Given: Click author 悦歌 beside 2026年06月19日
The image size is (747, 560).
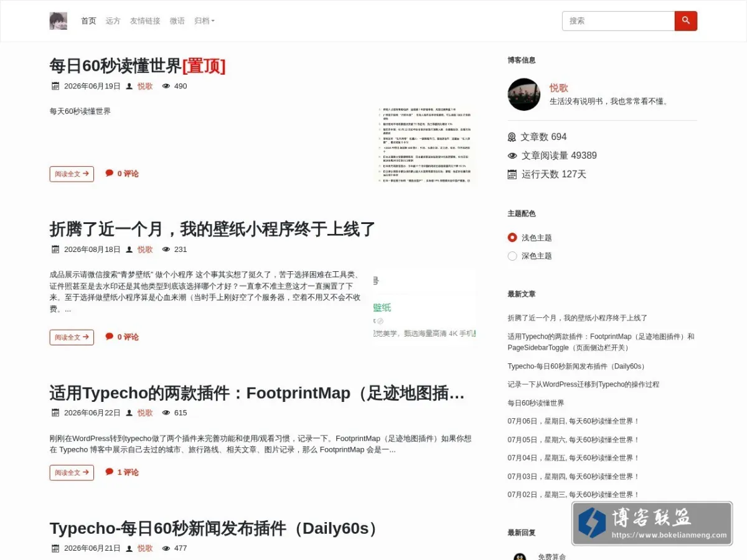Looking at the screenshot, I should pyautogui.click(x=145, y=86).
